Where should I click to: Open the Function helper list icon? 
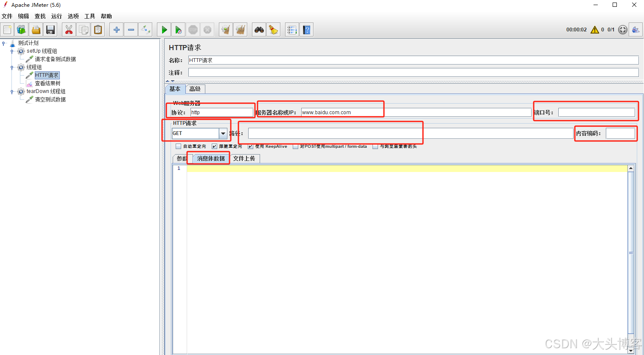292,30
